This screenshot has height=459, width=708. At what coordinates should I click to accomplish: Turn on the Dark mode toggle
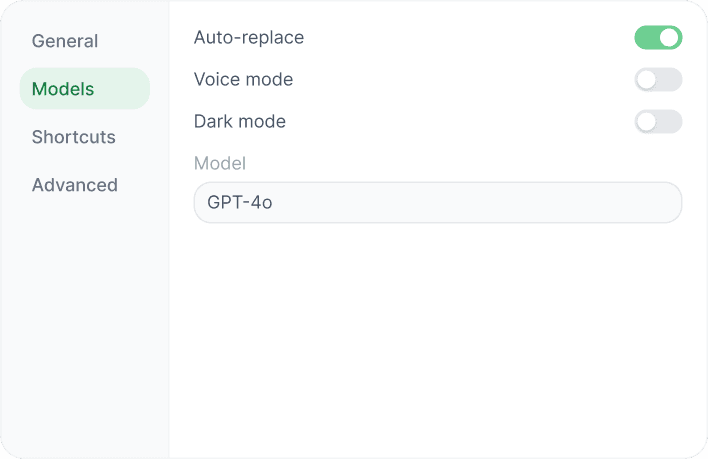[658, 122]
